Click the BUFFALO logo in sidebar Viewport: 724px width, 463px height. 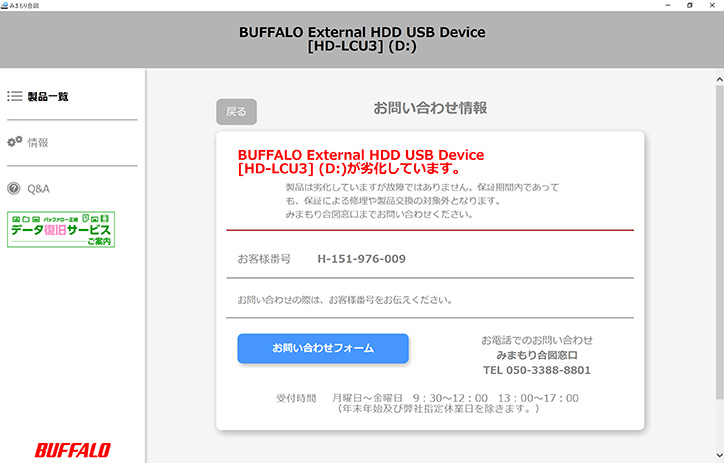point(72,449)
